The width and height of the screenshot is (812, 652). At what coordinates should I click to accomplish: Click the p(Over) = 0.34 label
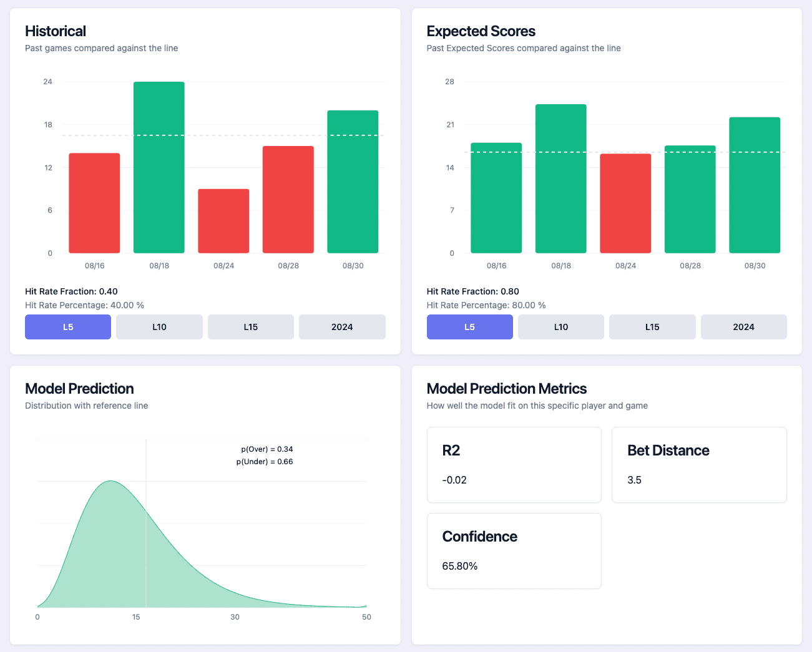(267, 449)
